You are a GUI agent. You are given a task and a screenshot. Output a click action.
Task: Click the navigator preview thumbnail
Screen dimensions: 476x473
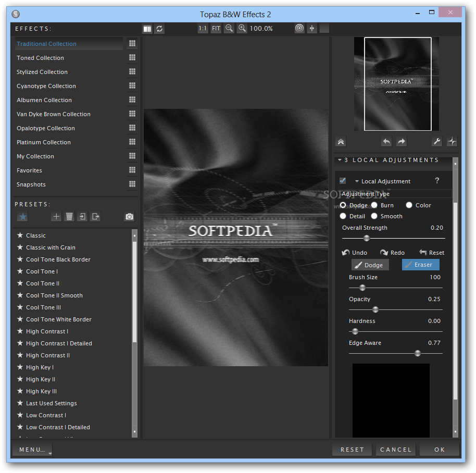396,84
